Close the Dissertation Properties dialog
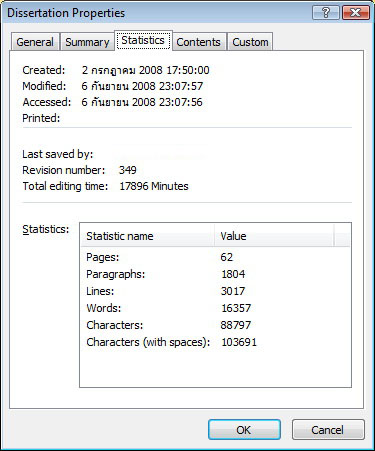 [x=356, y=13]
